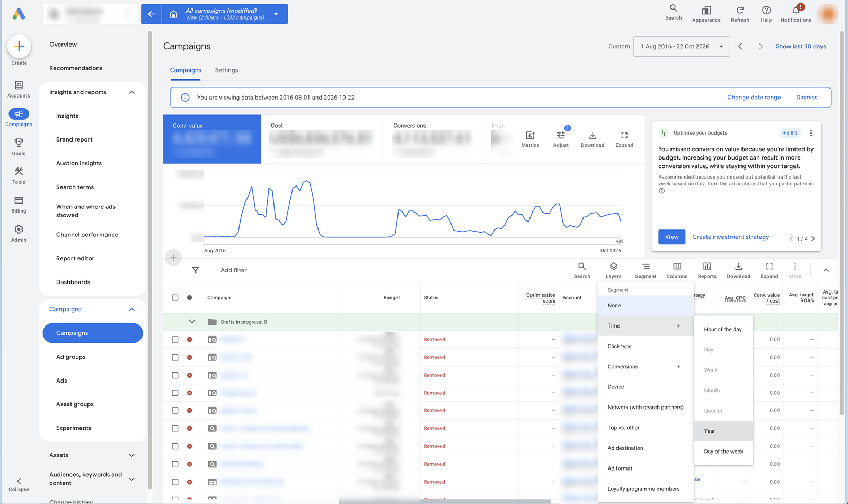The image size is (848, 504).
Task: Tick the second Removed campaign row checkbox
Action: [x=175, y=357]
